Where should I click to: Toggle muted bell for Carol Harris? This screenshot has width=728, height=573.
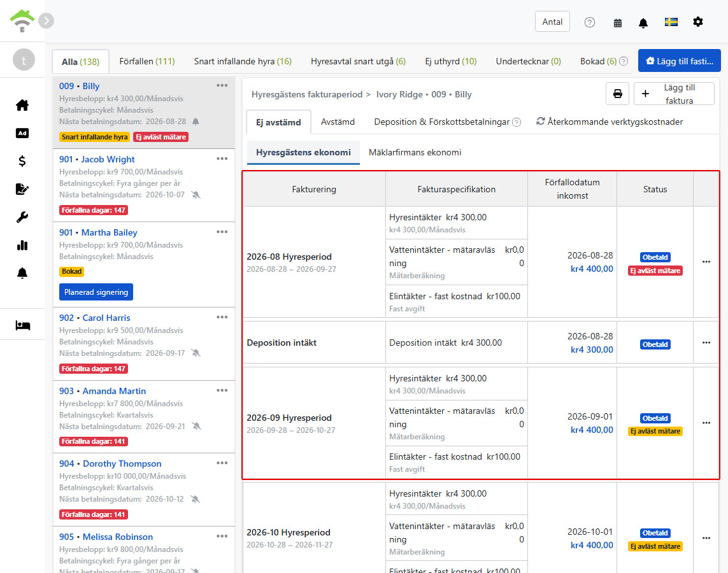point(196,353)
